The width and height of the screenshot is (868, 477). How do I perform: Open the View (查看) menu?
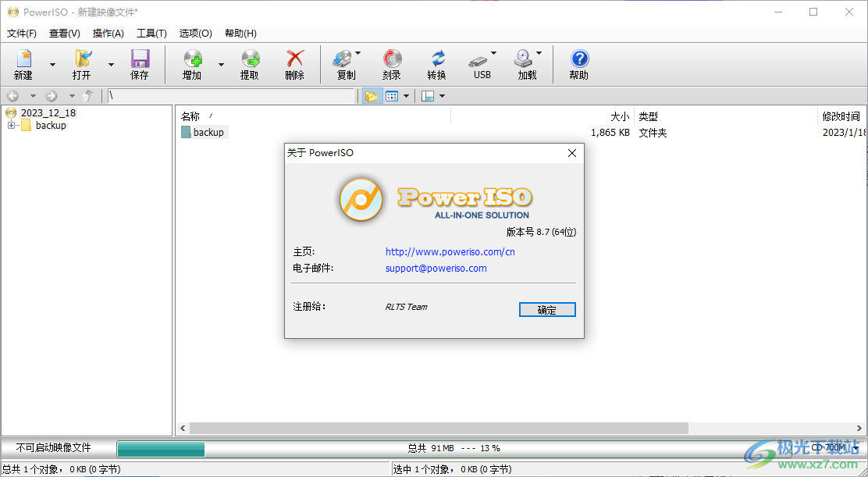[x=65, y=34]
